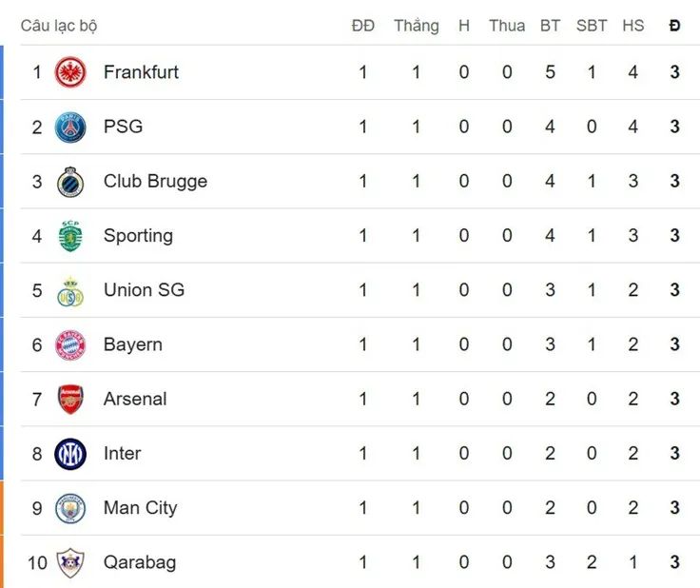Click the Man City crest icon
The image size is (700, 588).
click(x=70, y=508)
